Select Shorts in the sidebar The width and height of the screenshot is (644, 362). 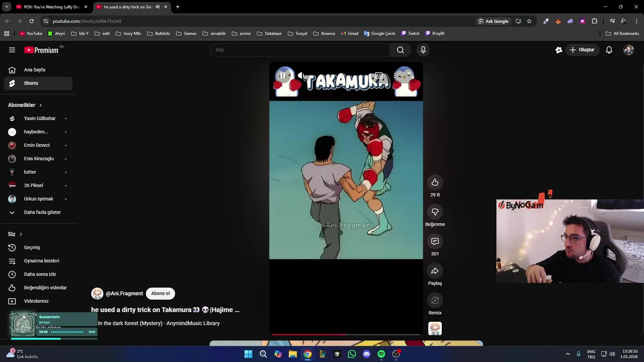38,83
